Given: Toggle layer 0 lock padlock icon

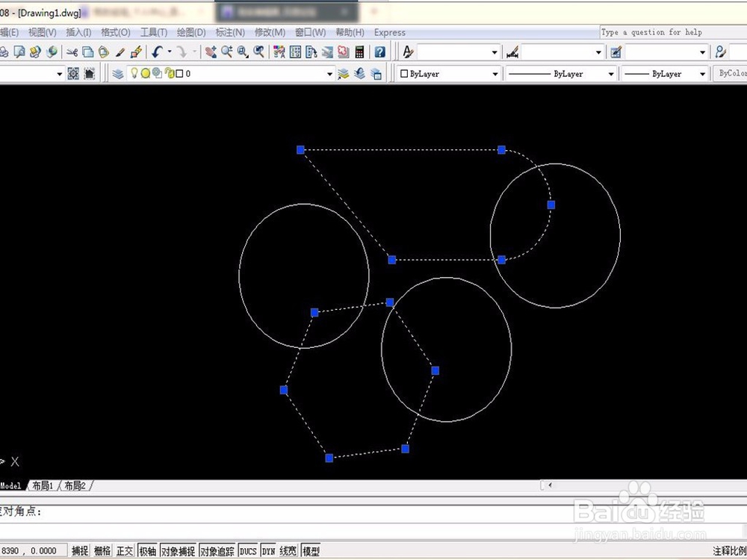Looking at the screenshot, I should 169,73.
